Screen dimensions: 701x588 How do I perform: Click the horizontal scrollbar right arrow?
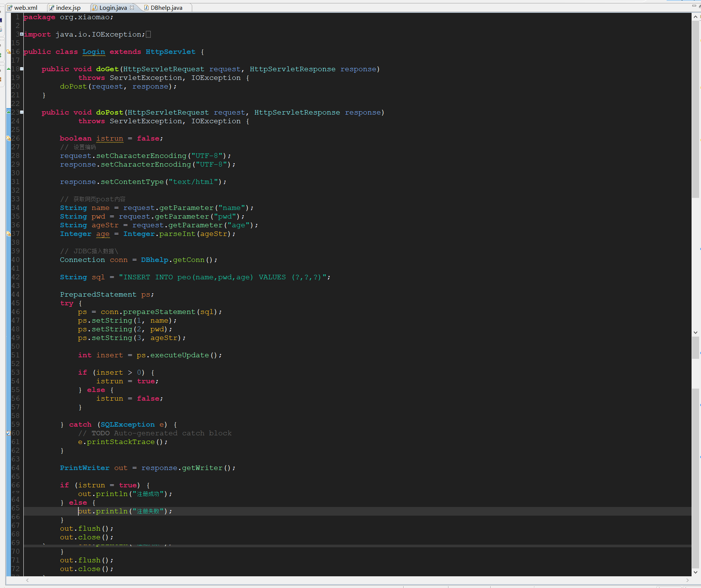pyautogui.click(x=687, y=580)
